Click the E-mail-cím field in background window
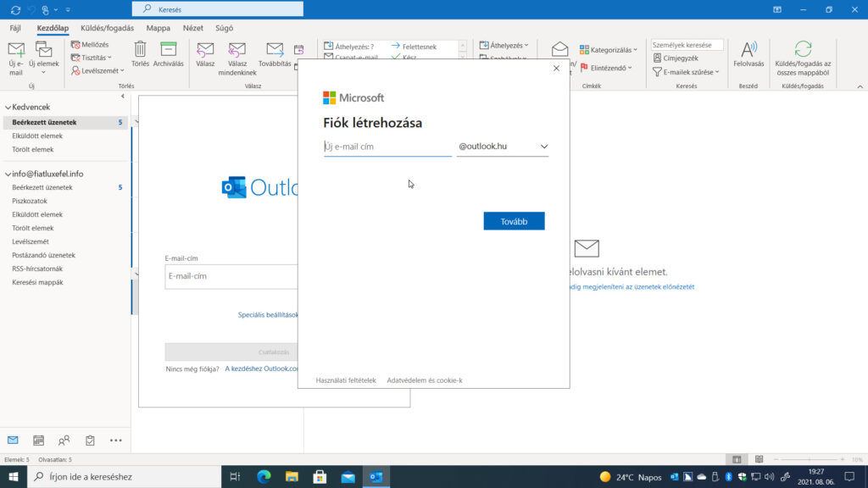This screenshot has width=868, height=488. pos(231,276)
